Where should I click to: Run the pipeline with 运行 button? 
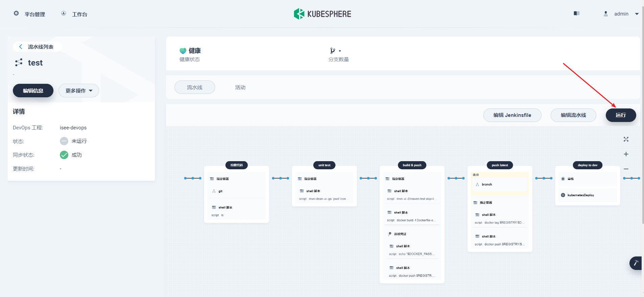pyautogui.click(x=621, y=115)
